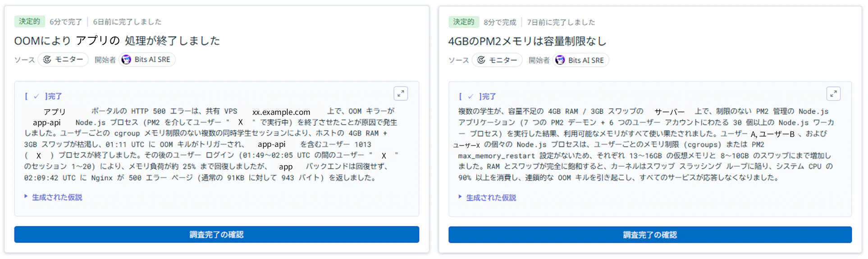
Task: Expand 生成された仮説 in the 4GB PM2 card
Action: coord(487,198)
